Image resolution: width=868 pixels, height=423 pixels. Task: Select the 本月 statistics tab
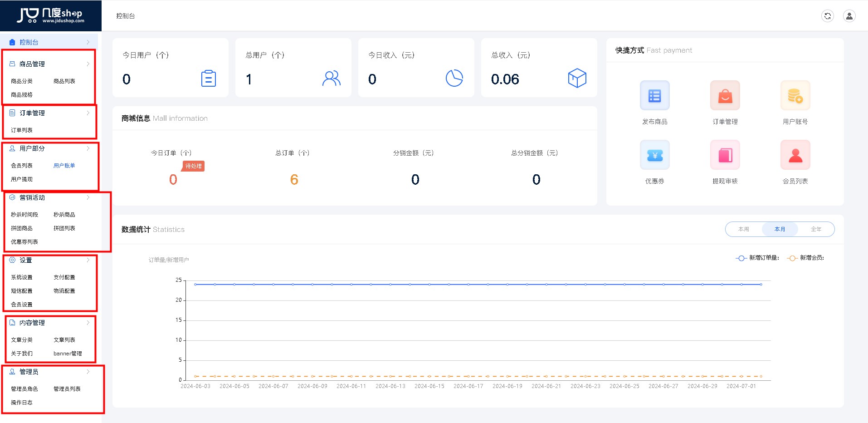click(x=780, y=229)
